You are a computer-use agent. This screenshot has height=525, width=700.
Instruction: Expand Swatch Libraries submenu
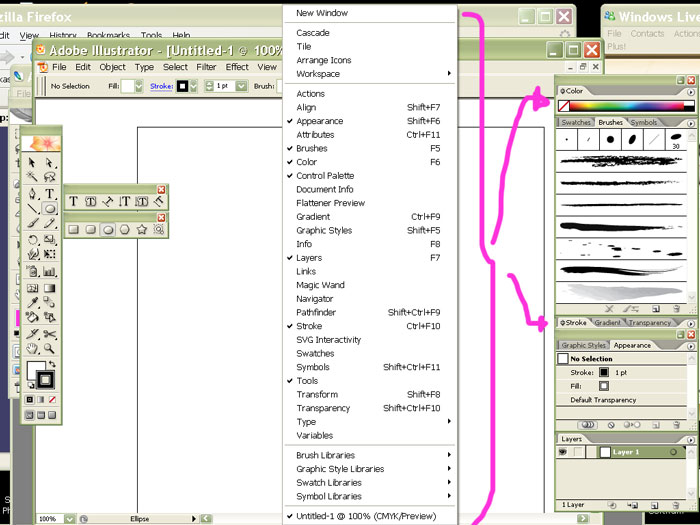click(370, 483)
